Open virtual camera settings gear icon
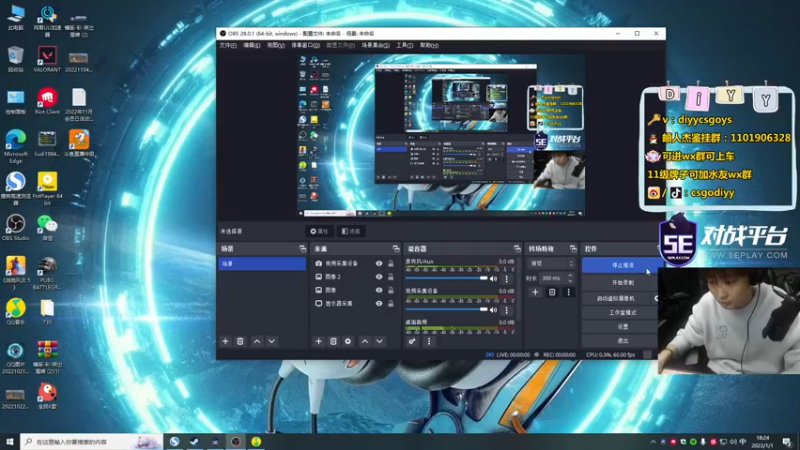Viewport: 800px width, 450px height. click(657, 298)
